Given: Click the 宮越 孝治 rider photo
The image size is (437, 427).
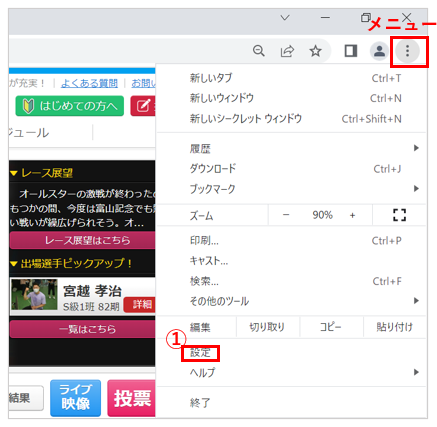Looking at the screenshot, I should click(x=34, y=295).
